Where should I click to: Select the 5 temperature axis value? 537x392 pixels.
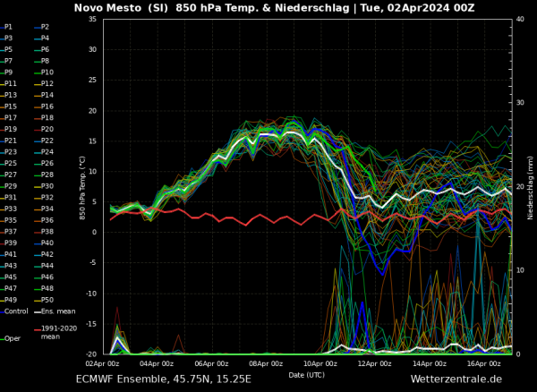coord(95,202)
